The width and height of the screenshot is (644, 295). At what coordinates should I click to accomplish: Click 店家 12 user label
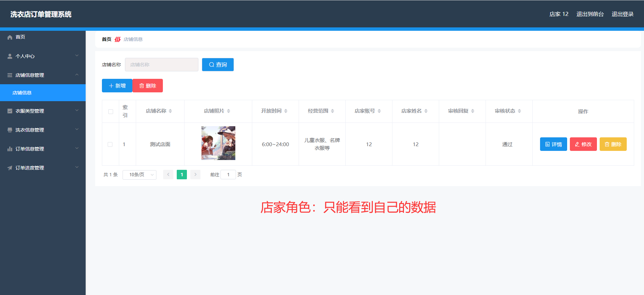click(559, 14)
